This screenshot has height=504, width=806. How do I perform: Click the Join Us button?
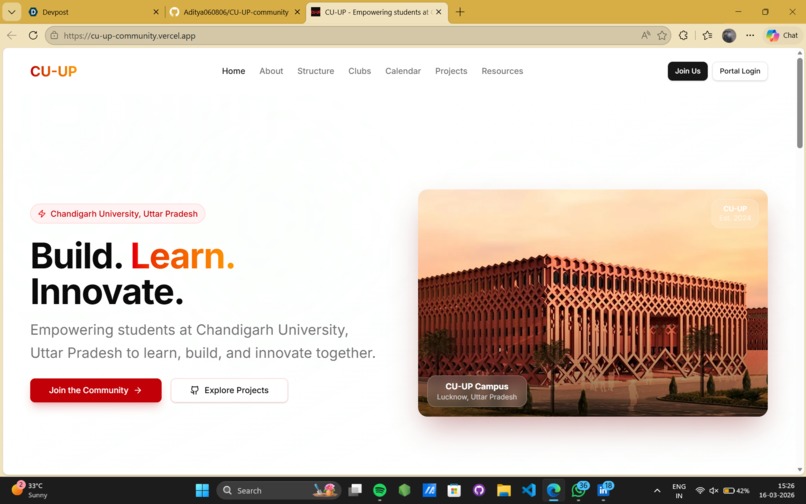(x=687, y=71)
